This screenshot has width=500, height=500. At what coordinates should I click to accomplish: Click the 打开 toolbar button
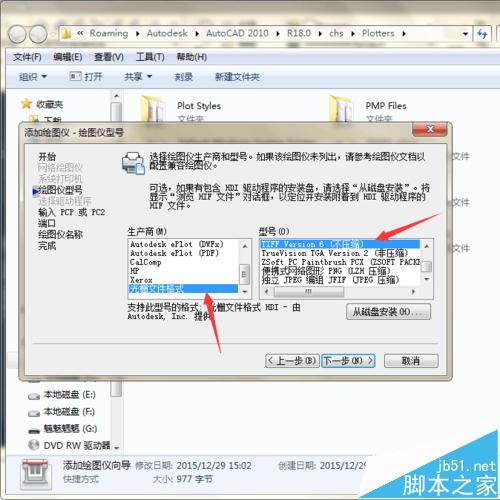tap(86, 77)
